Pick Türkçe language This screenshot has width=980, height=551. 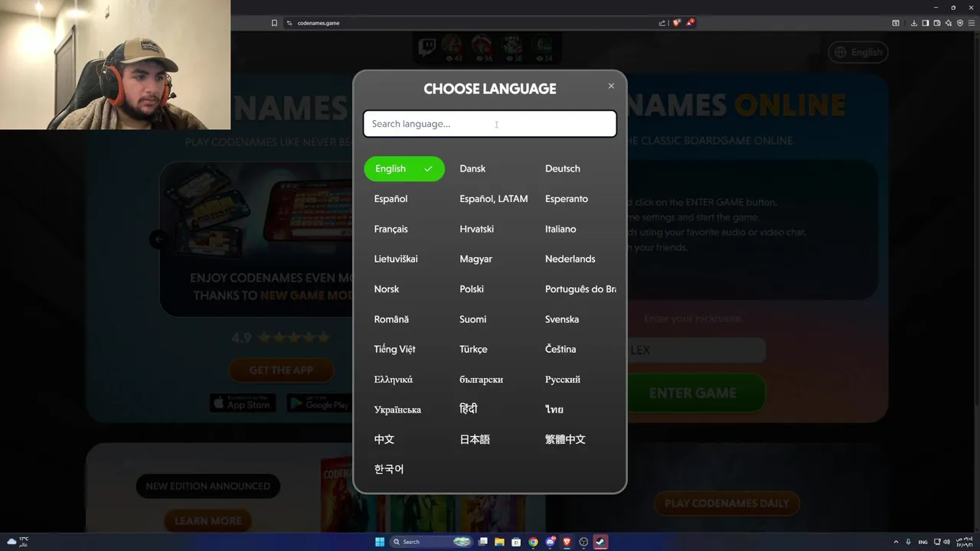(x=473, y=349)
